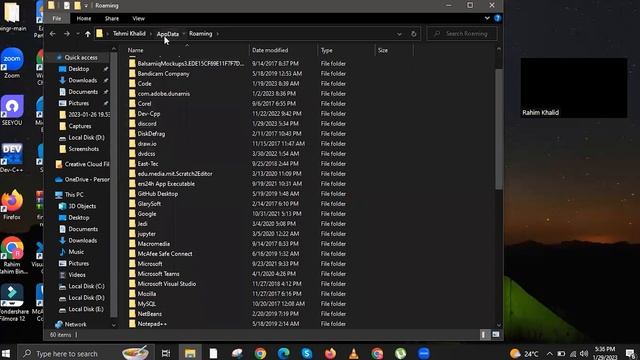Screen dimensions: 640x360
Task: Select the draw.io folder icon
Action: pyautogui.click(x=132, y=144)
